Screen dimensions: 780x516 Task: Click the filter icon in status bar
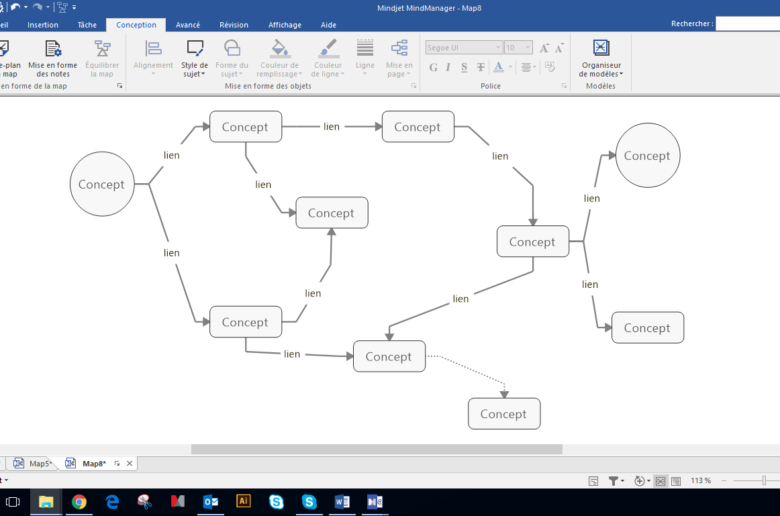pyautogui.click(x=614, y=481)
